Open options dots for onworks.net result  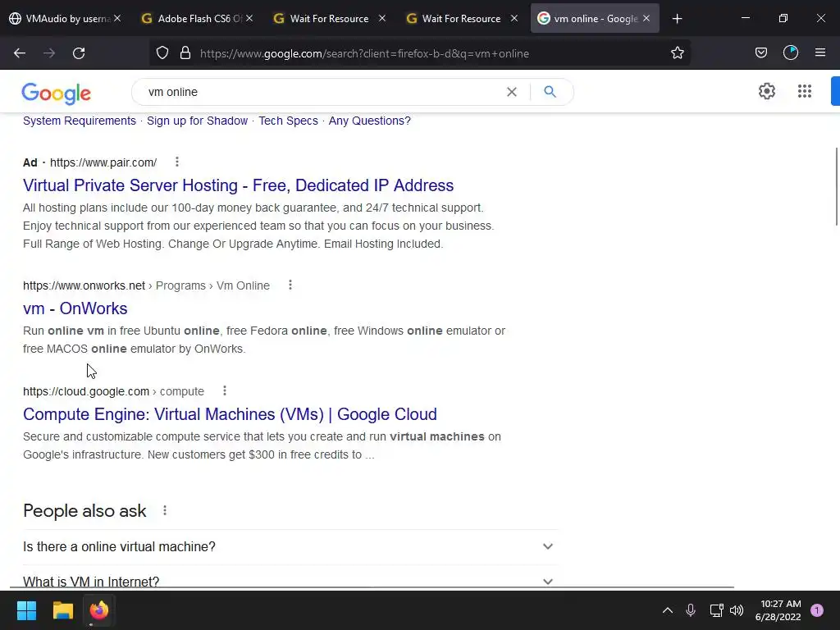pyautogui.click(x=290, y=285)
